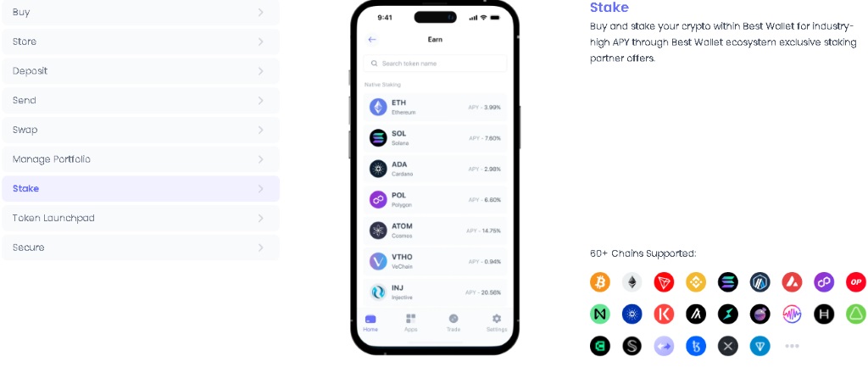Click the Tron red chain icon
Screen dimensions: 868x367
tap(664, 282)
